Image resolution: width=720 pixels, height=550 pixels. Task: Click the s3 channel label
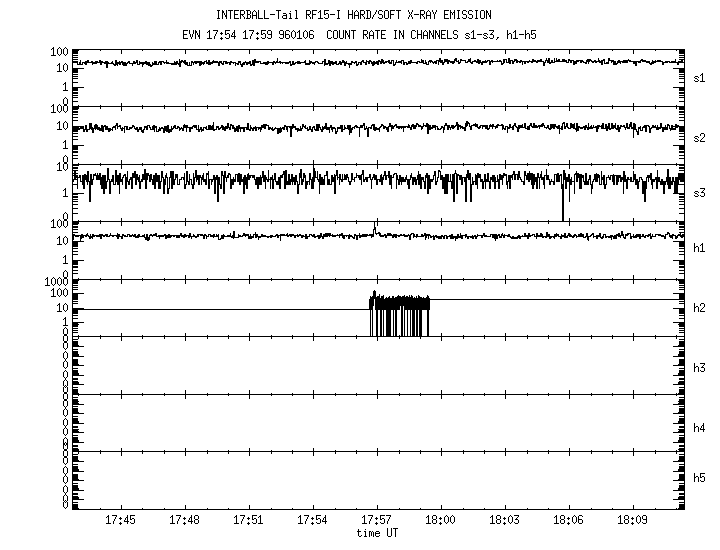(x=700, y=192)
